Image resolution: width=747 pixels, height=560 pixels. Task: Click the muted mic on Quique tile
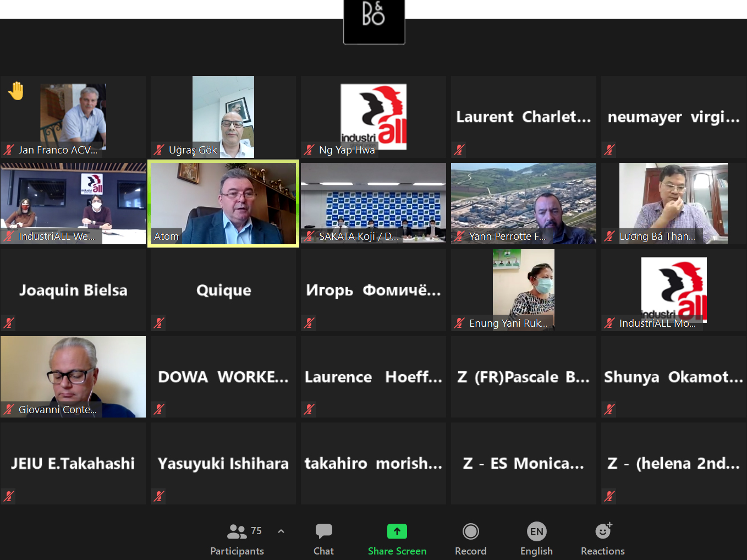(x=159, y=323)
